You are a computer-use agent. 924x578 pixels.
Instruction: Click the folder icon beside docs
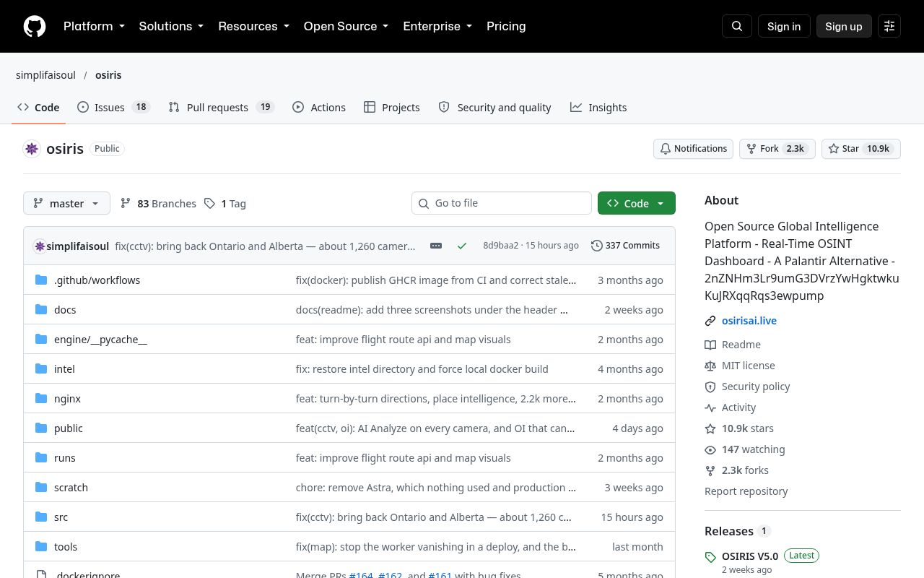[x=41, y=309]
